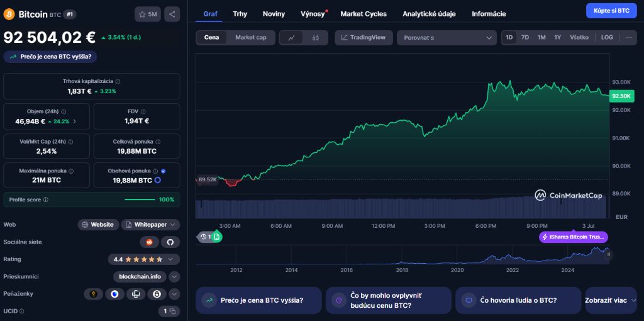644x321 pixels.
Task: Click info icon beside Trhová kapitalizácia
Action: [118, 82]
